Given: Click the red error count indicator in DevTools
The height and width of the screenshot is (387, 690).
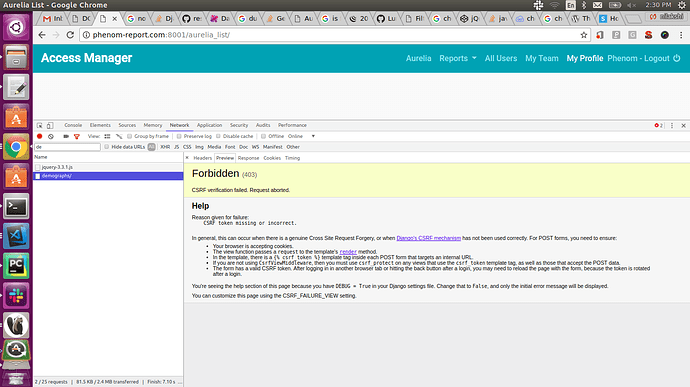Looking at the screenshot, I should pyautogui.click(x=658, y=125).
